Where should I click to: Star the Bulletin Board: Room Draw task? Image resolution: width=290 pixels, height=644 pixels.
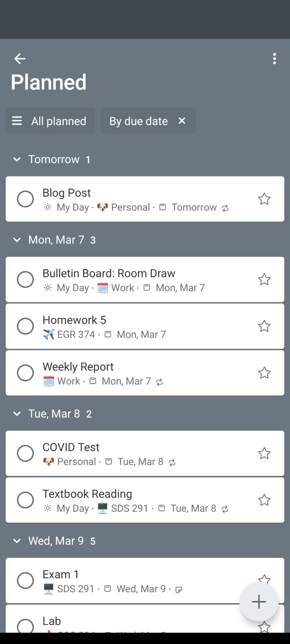(x=264, y=279)
